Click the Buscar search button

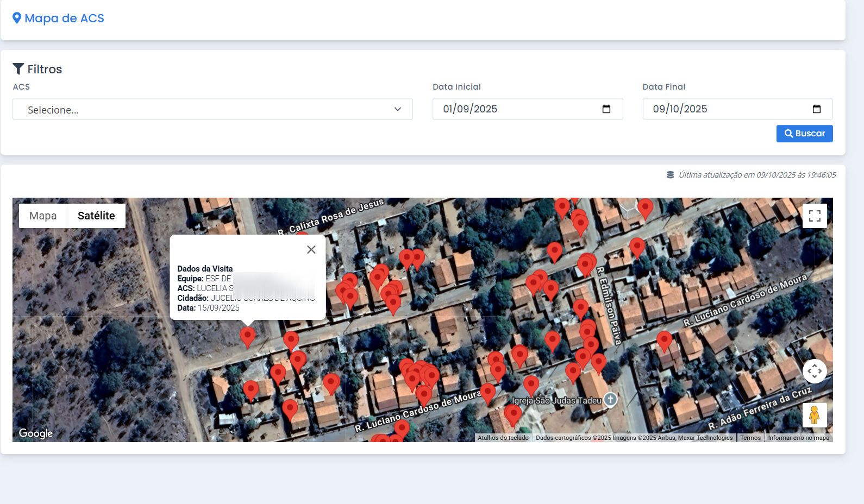coord(804,134)
